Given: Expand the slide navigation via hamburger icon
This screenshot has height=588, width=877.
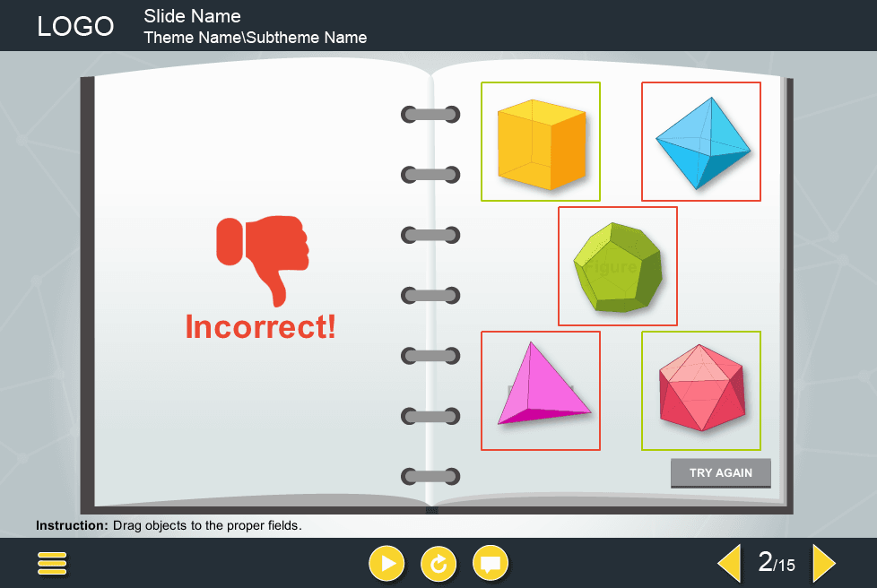Looking at the screenshot, I should (51, 563).
